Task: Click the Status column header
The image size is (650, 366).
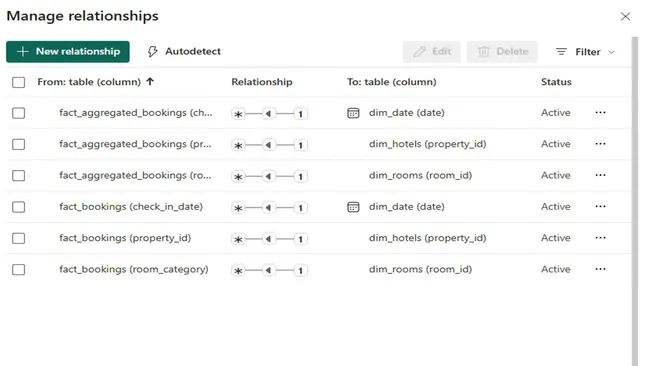Action: [556, 82]
